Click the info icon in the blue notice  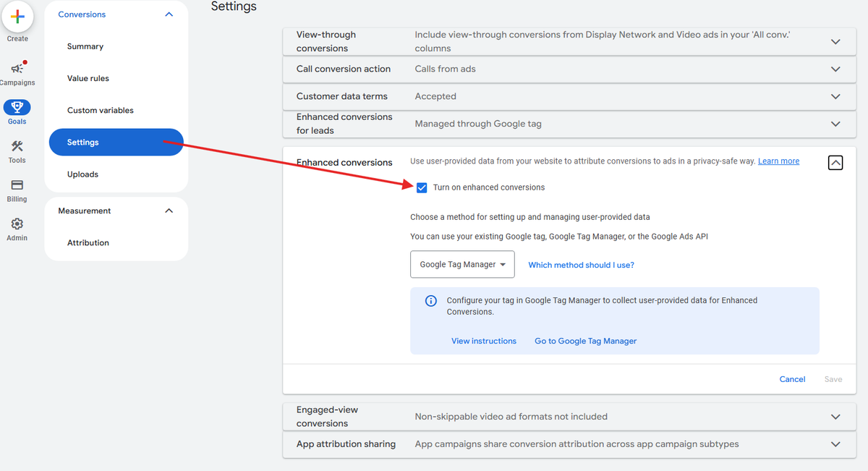431,301
